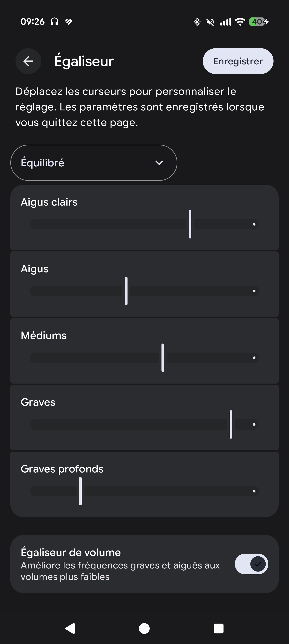This screenshot has height=644, width=289.
Task: Tap the Graves profonds slider handle
Action: [x=80, y=491]
